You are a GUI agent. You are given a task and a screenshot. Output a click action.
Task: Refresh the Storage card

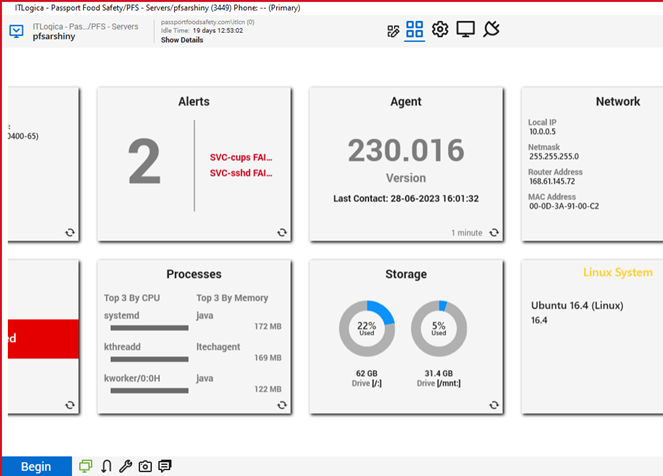pyautogui.click(x=495, y=405)
